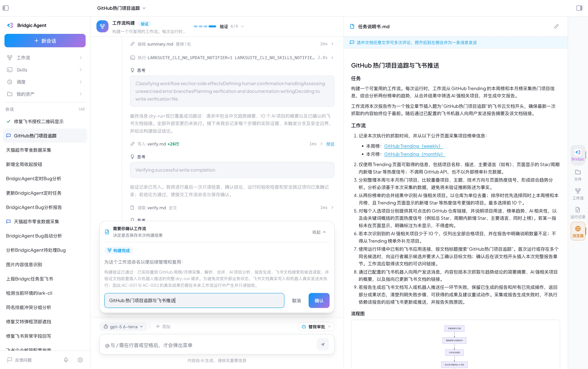Open the GitHub Trending (weekly) link
The image size is (588, 369).
click(413, 146)
